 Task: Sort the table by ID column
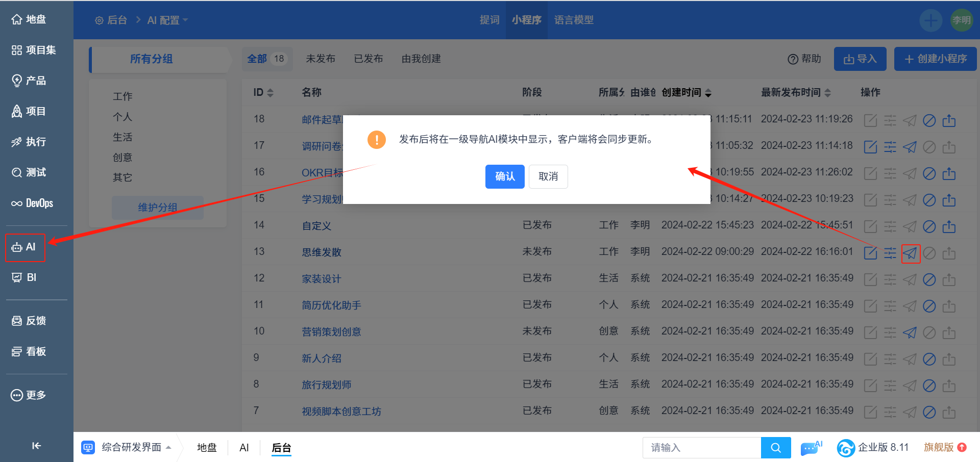click(263, 92)
